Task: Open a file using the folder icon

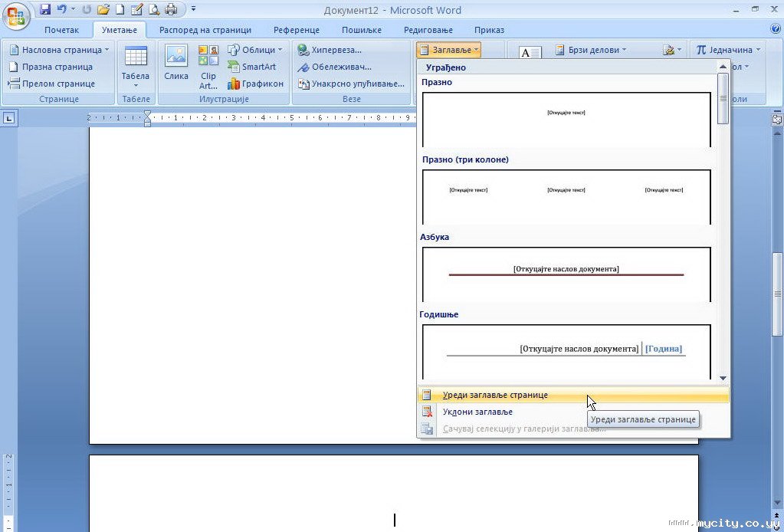Action: click(103, 9)
